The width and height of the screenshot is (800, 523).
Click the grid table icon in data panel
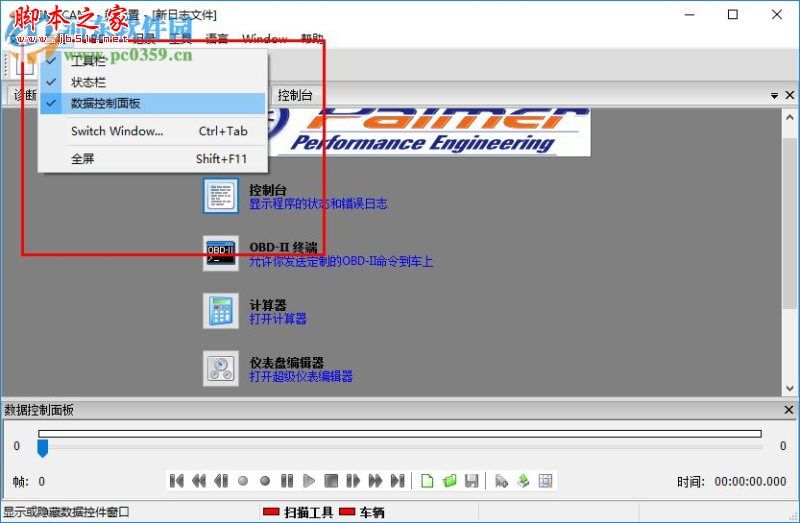click(545, 481)
